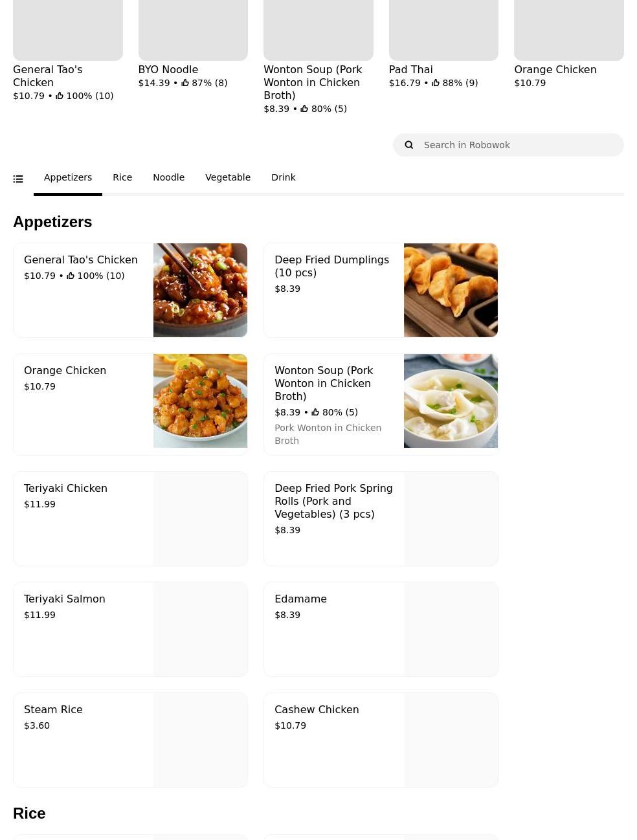Click the search magnifier icon
This screenshot has width=637, height=840.
click(409, 145)
